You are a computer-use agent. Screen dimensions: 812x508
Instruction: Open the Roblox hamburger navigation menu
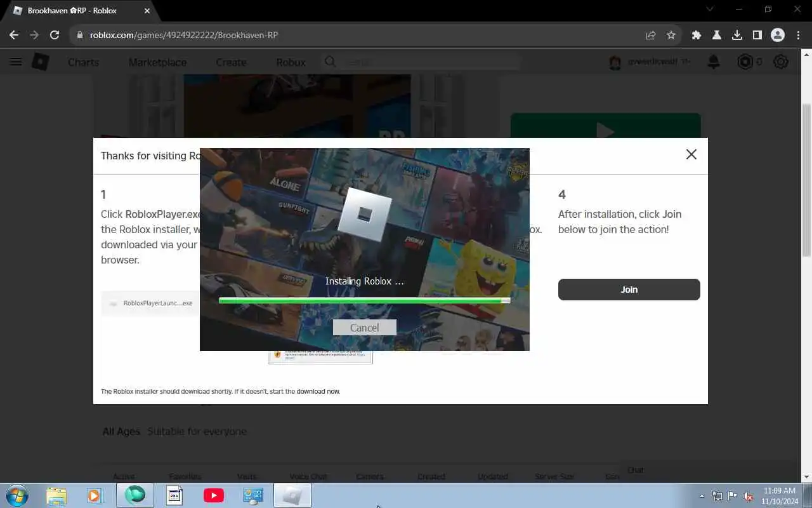click(x=16, y=62)
